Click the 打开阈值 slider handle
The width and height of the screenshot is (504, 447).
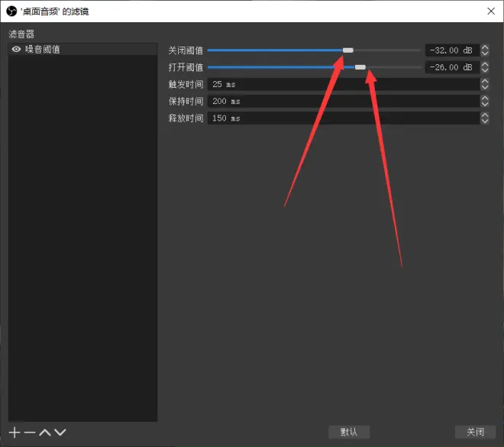point(360,67)
